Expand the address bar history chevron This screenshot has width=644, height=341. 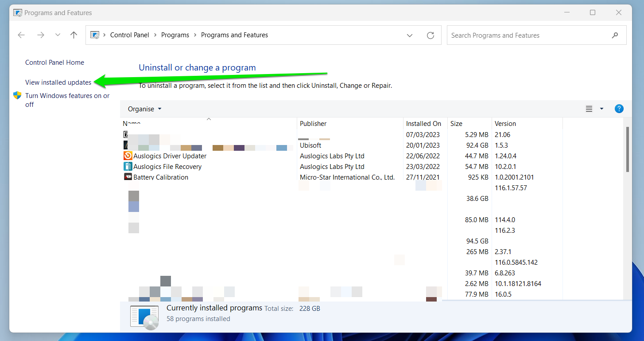410,35
